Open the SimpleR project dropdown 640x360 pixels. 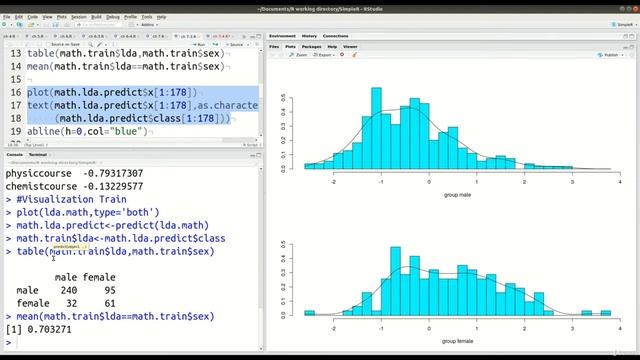coord(624,25)
